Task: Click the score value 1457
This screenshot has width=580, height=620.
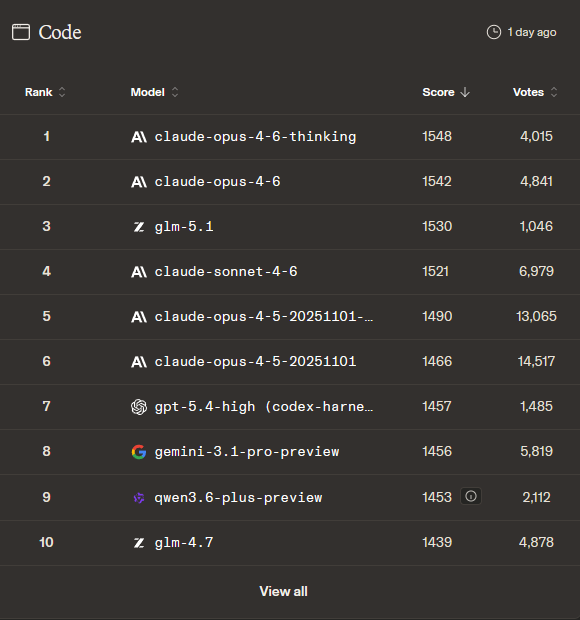Action: tap(437, 407)
